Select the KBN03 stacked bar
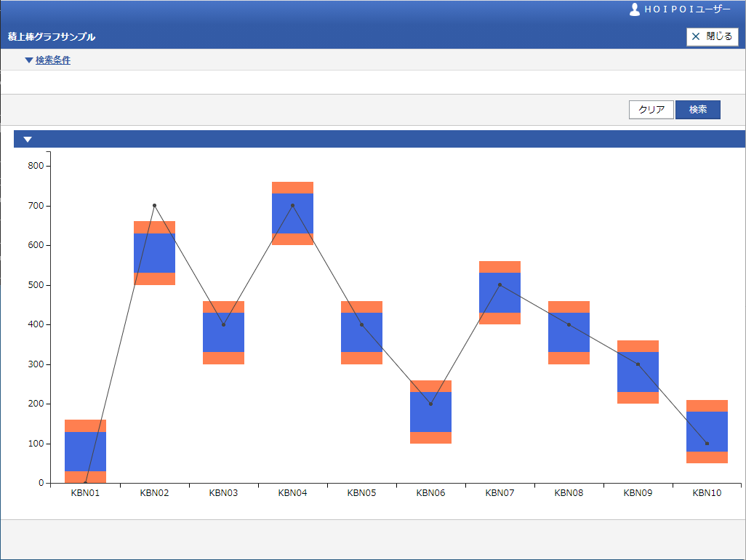 (x=223, y=332)
